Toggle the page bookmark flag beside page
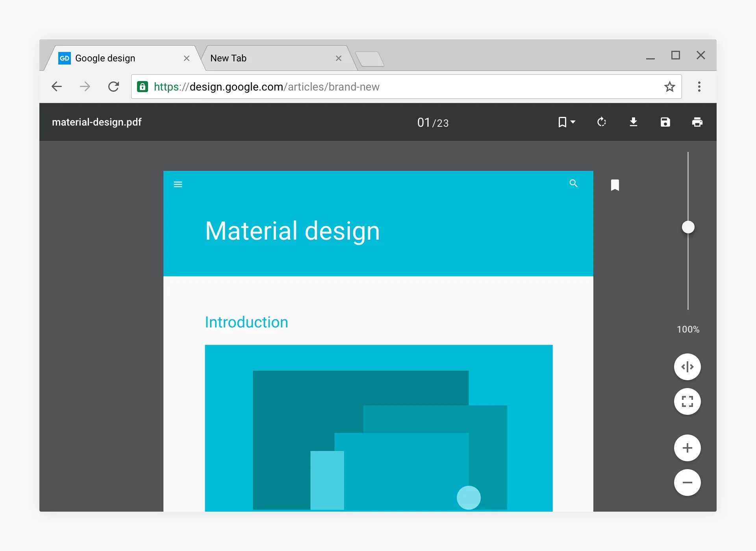The image size is (756, 551). (615, 185)
